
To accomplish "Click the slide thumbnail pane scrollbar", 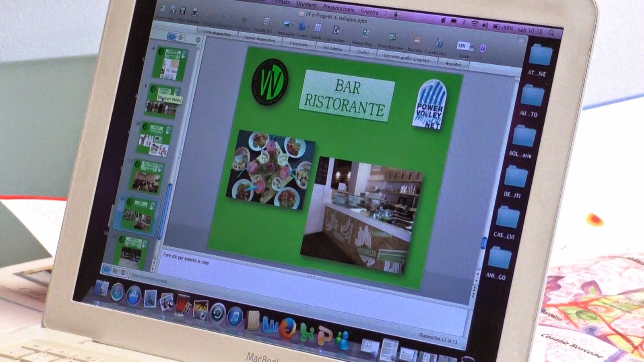I will click(x=166, y=212).
